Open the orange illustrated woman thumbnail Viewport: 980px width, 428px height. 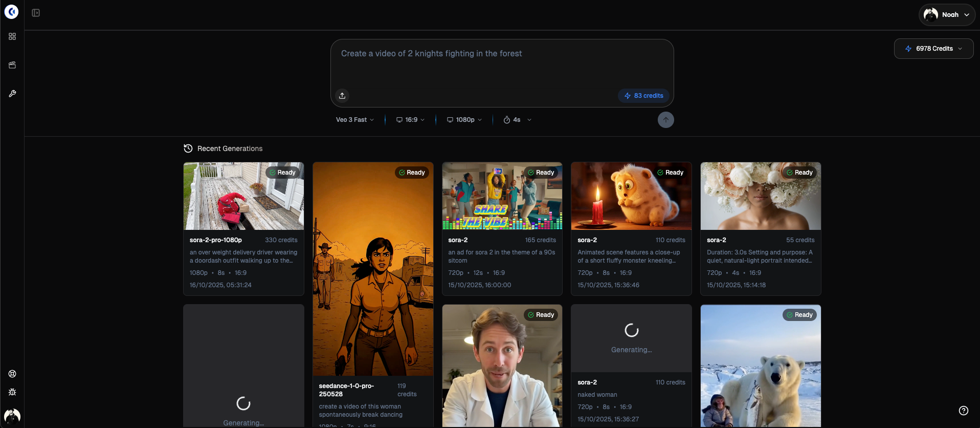(x=373, y=269)
